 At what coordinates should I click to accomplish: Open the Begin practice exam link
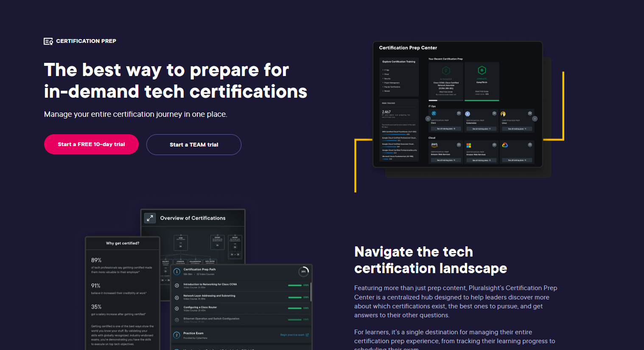(294, 335)
